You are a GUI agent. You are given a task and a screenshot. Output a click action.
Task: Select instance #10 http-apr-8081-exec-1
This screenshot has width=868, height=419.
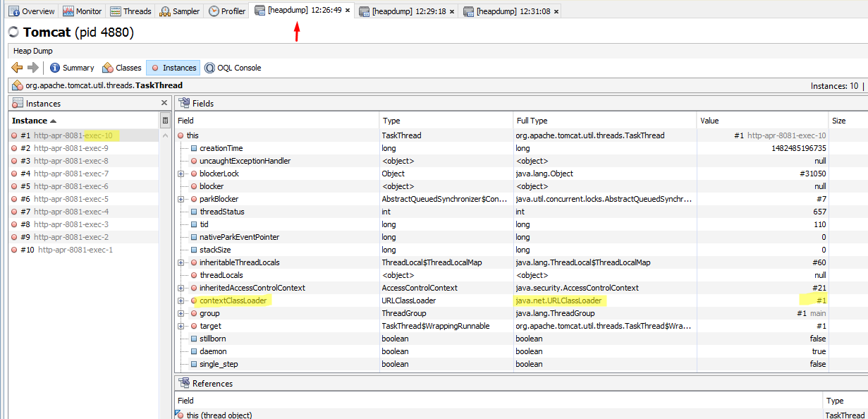(83, 250)
